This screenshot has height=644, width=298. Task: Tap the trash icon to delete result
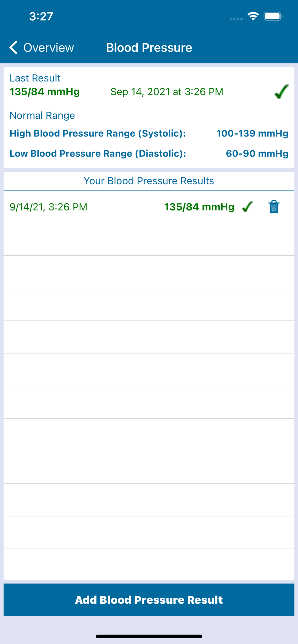(274, 207)
